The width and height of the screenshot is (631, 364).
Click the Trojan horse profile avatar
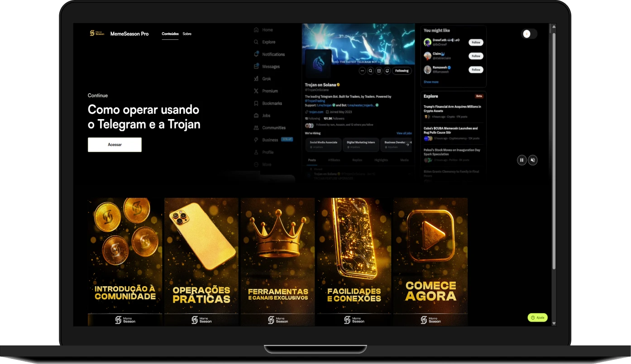point(318,64)
